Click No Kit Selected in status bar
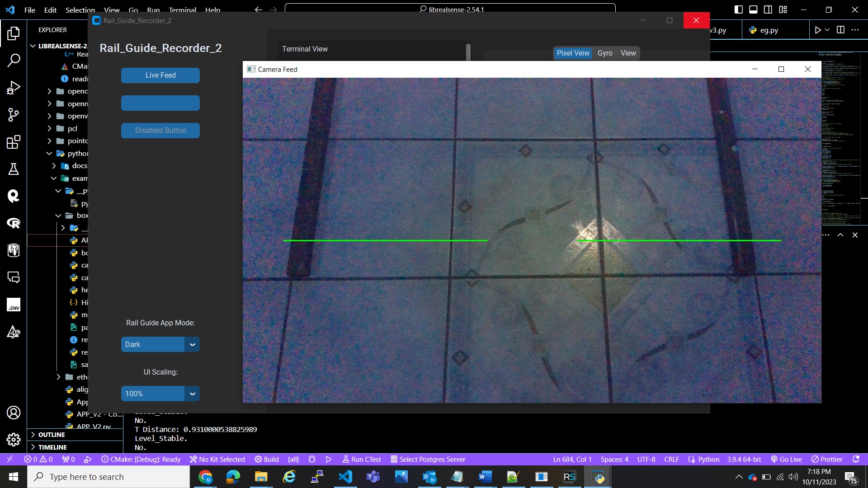 (217, 459)
